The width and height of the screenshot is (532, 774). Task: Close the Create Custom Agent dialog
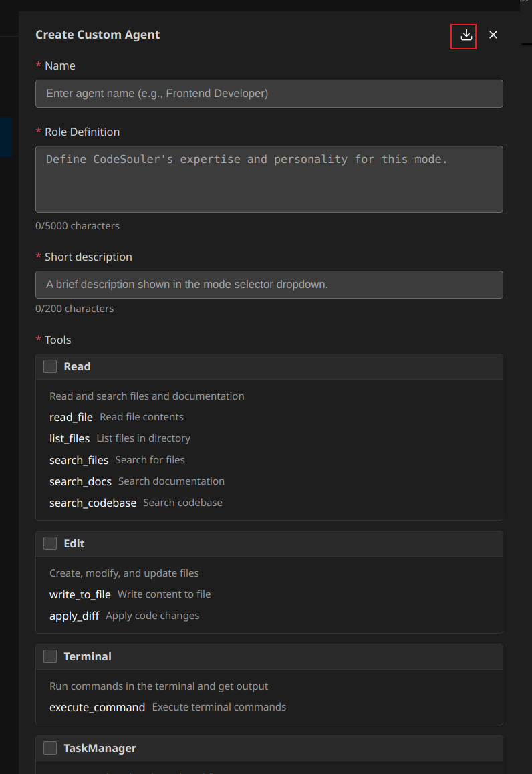click(493, 35)
